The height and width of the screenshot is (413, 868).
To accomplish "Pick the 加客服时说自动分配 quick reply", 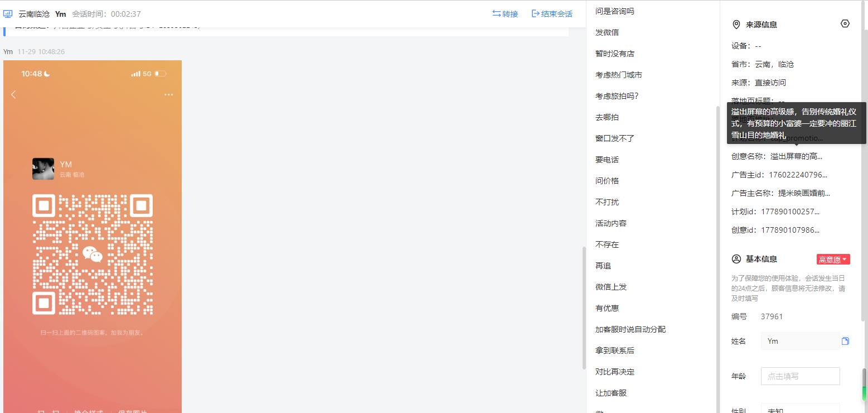I will pyautogui.click(x=631, y=329).
